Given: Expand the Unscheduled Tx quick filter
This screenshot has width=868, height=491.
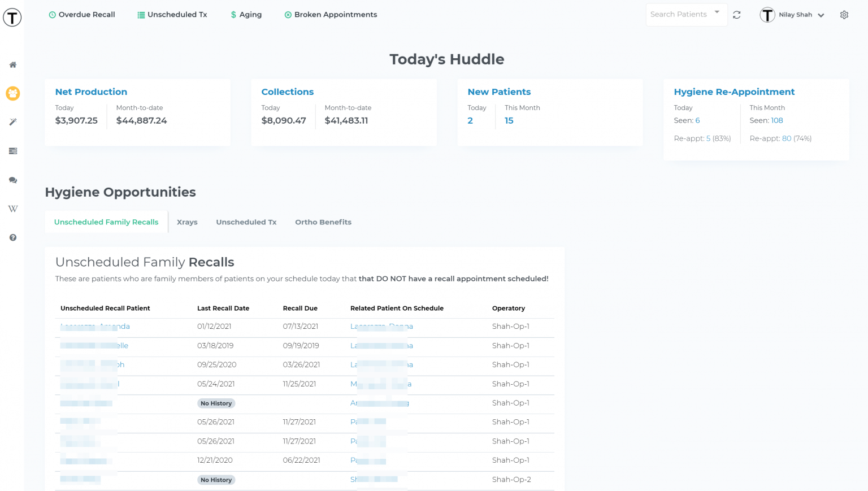Looking at the screenshot, I should (172, 15).
